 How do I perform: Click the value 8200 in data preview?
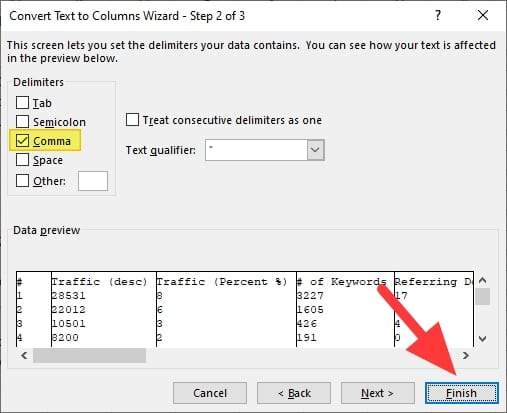[65, 338]
